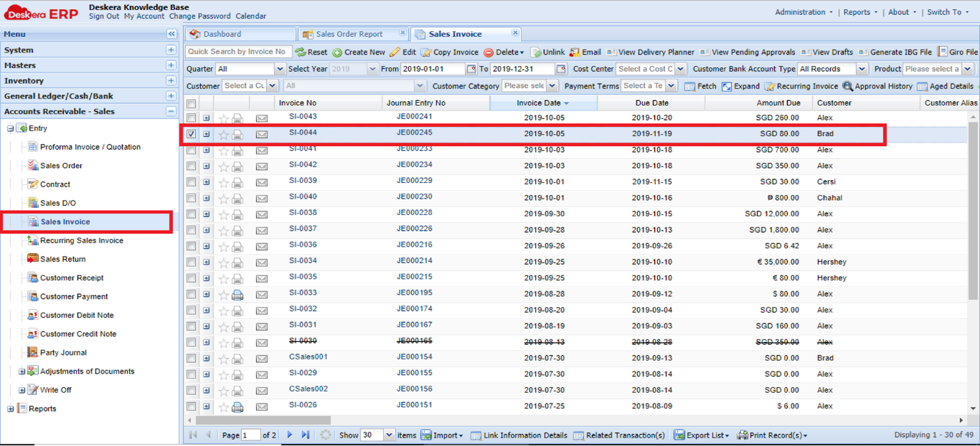
Task: Check the SI-0037 row checkbox
Action: pos(192,230)
